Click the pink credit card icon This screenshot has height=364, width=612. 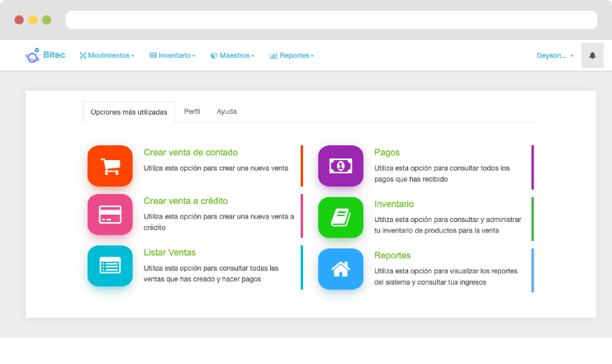pos(110,215)
